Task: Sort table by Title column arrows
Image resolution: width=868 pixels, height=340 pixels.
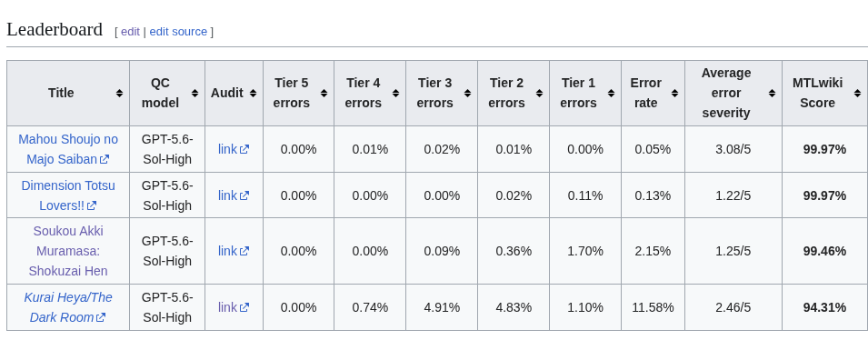Action: pos(120,93)
